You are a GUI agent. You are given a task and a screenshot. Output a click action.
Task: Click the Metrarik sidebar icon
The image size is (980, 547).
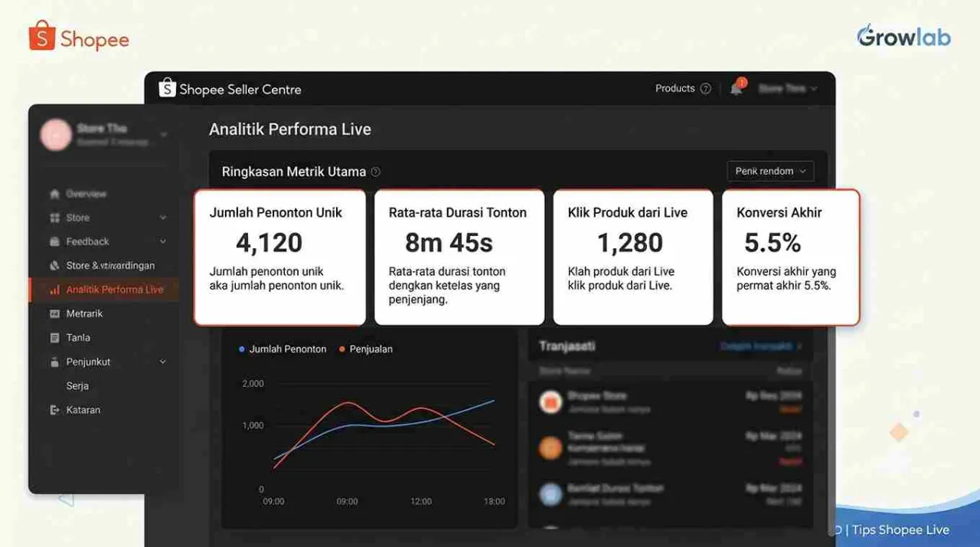[54, 313]
